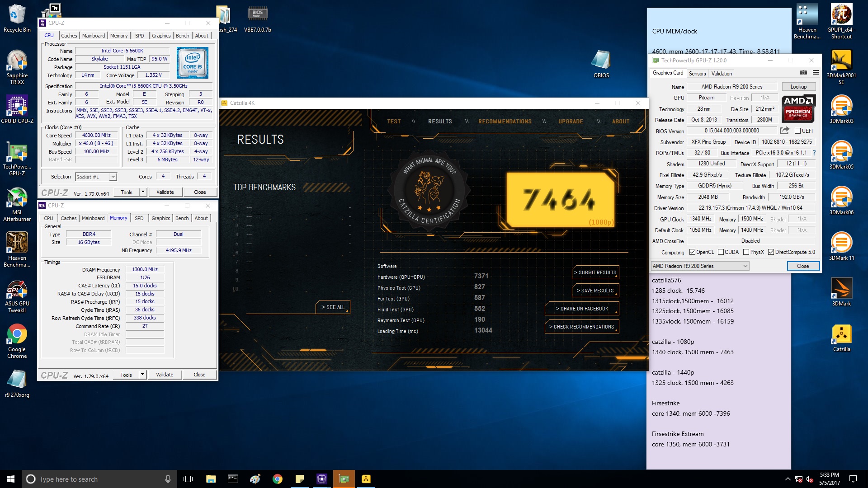This screenshot has height=488, width=868.
Task: Launch 3DMark desktop shortcut
Action: tap(841, 291)
